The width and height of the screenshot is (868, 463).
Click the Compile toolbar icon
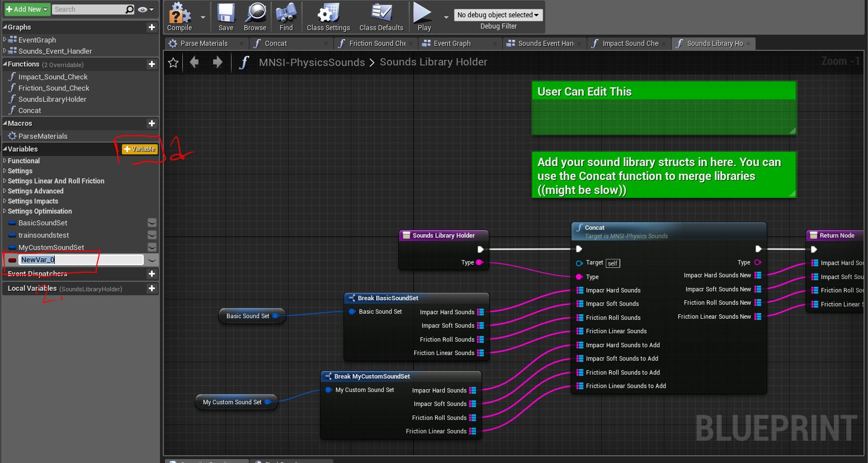180,16
